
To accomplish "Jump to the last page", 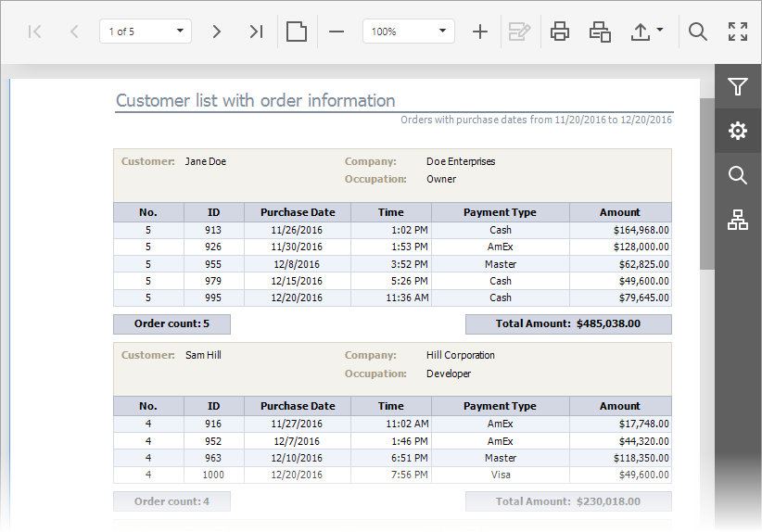I will tap(256, 32).
